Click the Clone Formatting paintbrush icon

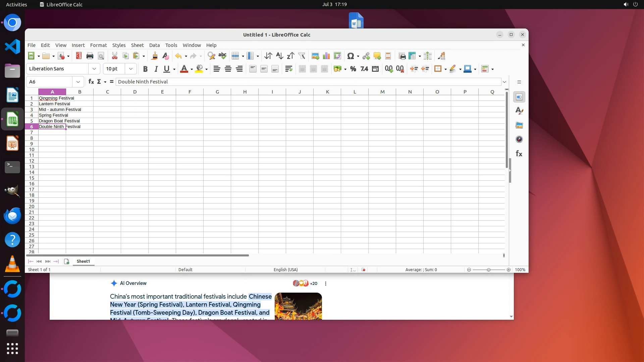(154, 56)
